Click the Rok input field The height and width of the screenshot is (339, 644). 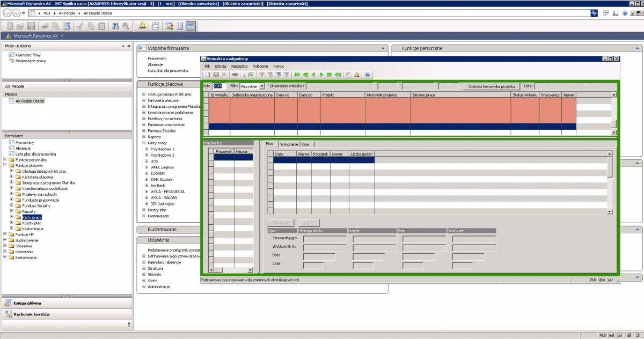218,86
